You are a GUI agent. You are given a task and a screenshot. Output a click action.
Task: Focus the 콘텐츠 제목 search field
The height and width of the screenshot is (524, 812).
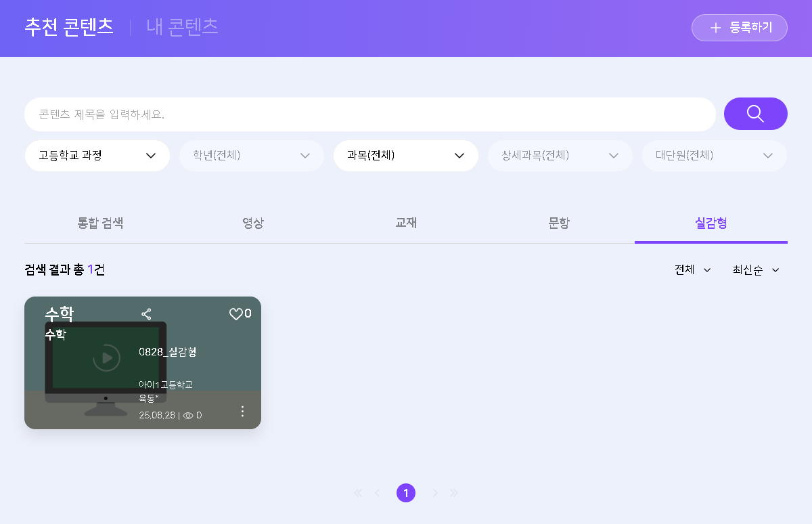click(370, 114)
